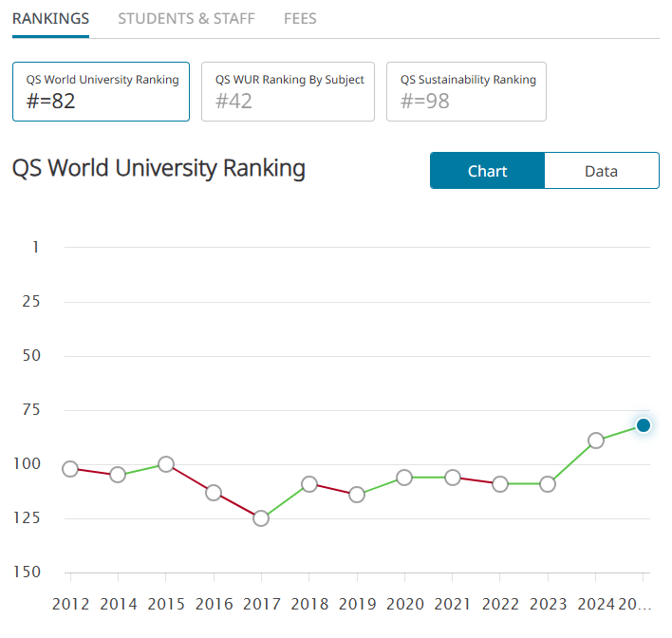Switch to the Data view
The height and width of the screenshot is (638, 672).
[x=602, y=171]
